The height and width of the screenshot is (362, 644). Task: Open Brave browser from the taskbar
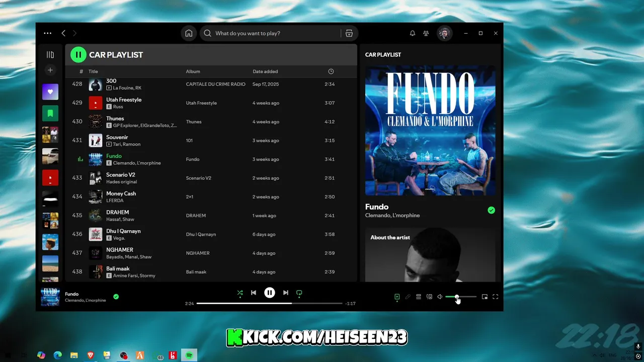[x=91, y=355]
